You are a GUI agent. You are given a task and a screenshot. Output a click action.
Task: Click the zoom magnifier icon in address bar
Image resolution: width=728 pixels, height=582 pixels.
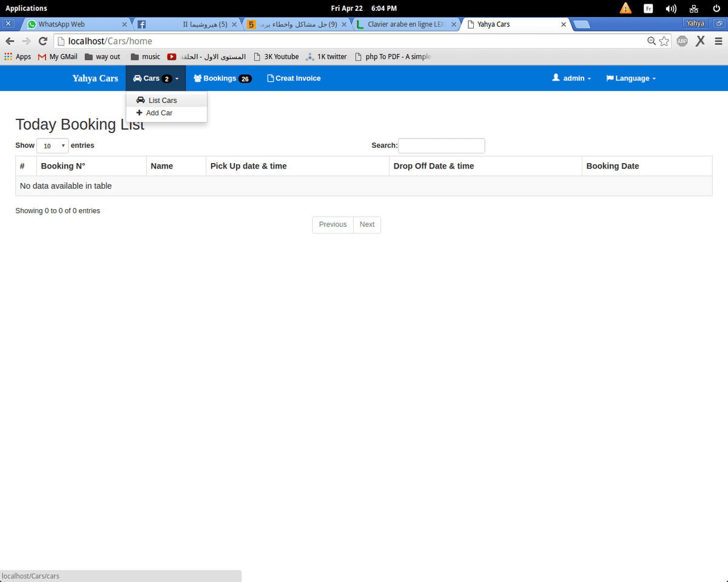652,41
